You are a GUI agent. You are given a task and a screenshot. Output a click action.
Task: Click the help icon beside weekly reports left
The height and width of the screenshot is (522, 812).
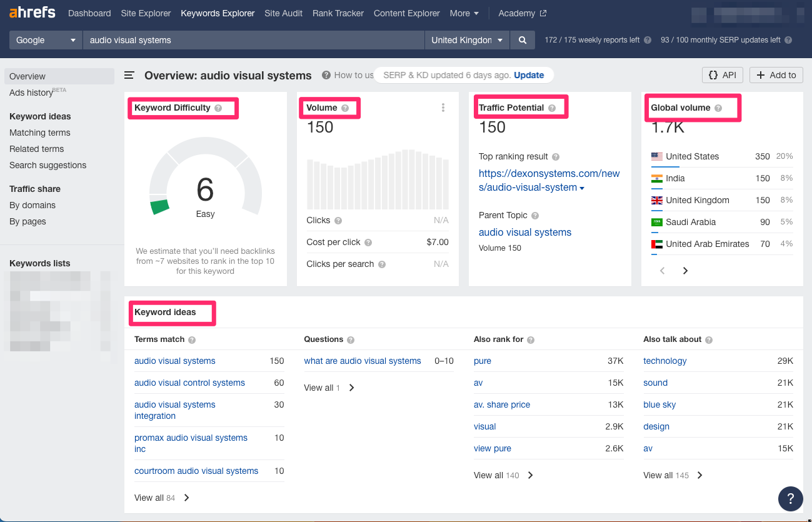click(648, 40)
